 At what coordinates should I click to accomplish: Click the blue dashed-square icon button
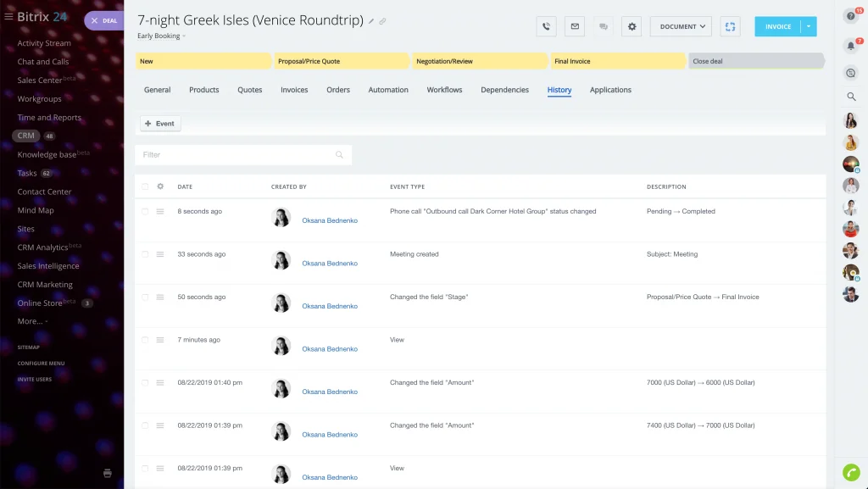coord(729,26)
